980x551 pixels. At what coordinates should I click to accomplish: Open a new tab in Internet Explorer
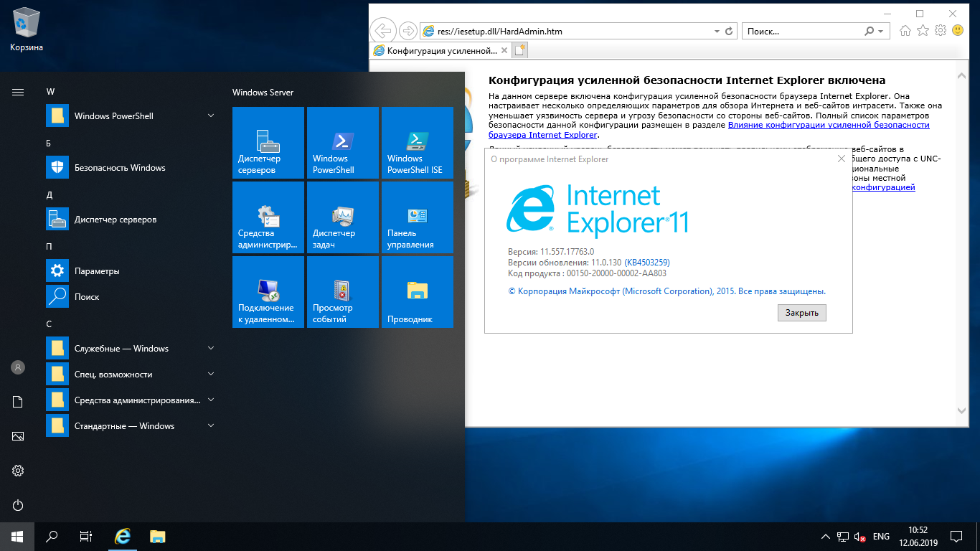(519, 51)
